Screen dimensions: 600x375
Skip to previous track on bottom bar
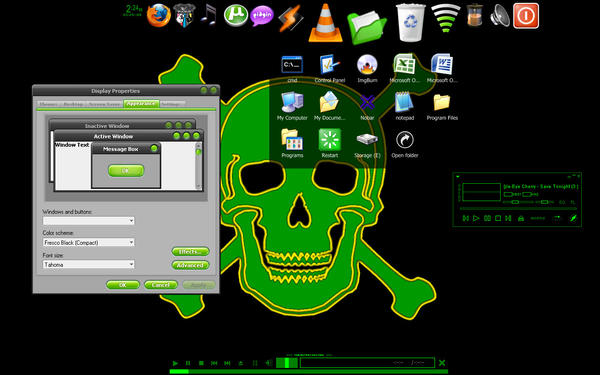(x=214, y=363)
